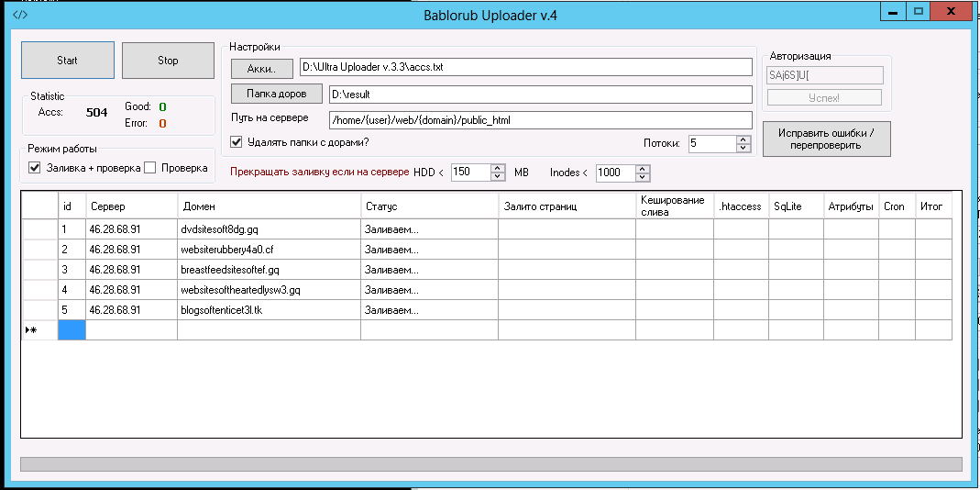Click Cron column header

point(897,206)
